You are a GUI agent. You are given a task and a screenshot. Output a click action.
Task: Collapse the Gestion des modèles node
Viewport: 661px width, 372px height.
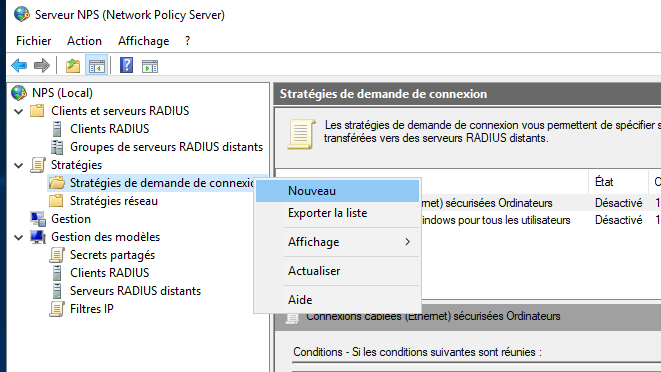point(19,237)
